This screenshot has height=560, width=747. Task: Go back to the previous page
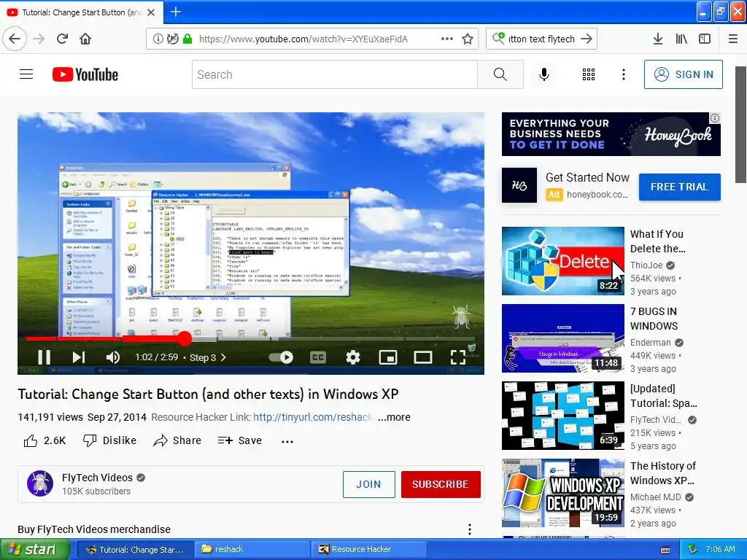pyautogui.click(x=15, y=39)
